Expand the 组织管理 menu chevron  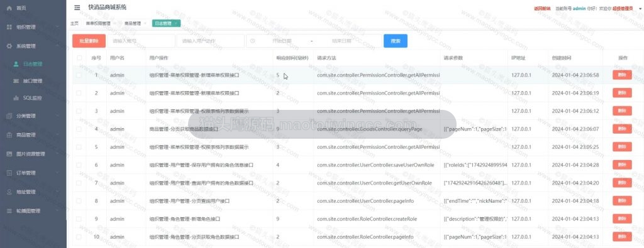57,27
